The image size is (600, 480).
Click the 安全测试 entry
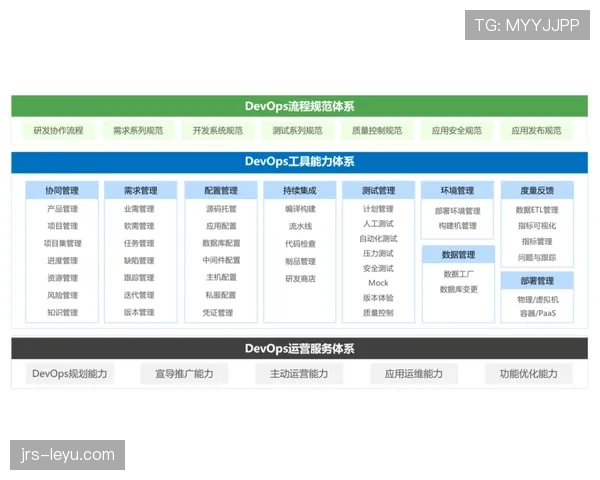coord(378,268)
